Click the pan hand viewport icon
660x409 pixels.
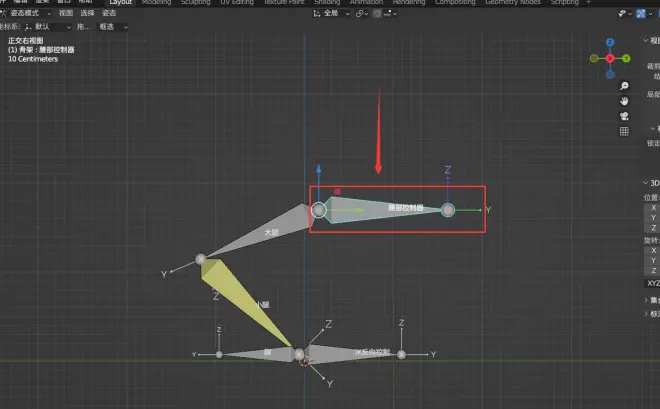tap(624, 101)
